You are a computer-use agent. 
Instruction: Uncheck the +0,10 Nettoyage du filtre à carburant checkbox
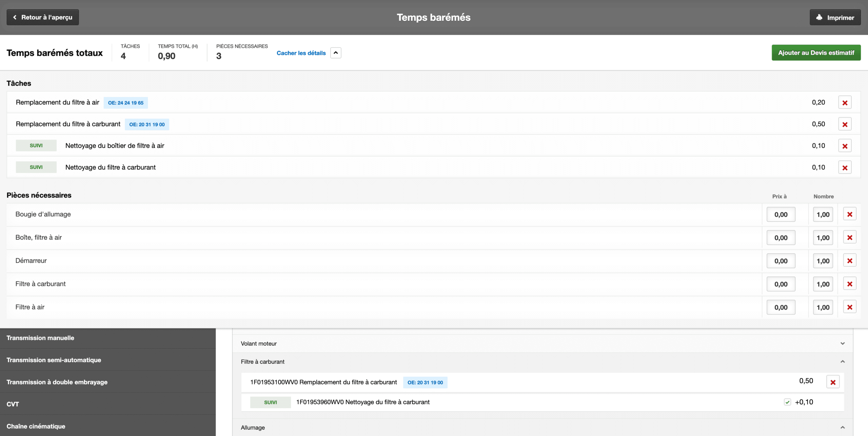pos(787,402)
